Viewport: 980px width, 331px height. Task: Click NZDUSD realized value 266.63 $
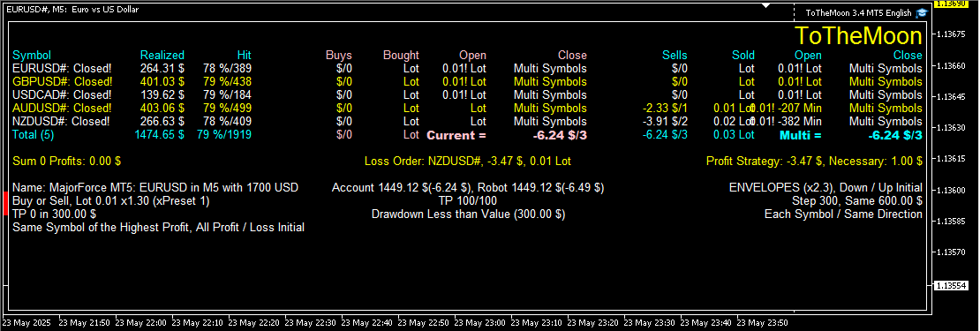pos(162,121)
